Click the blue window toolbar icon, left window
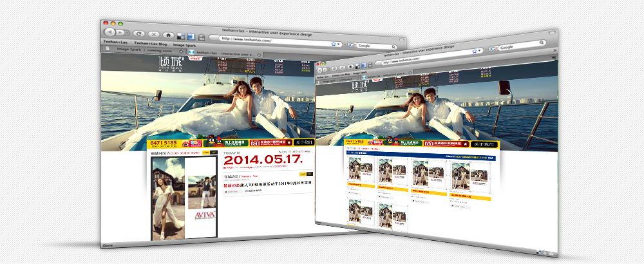 tap(191, 37)
